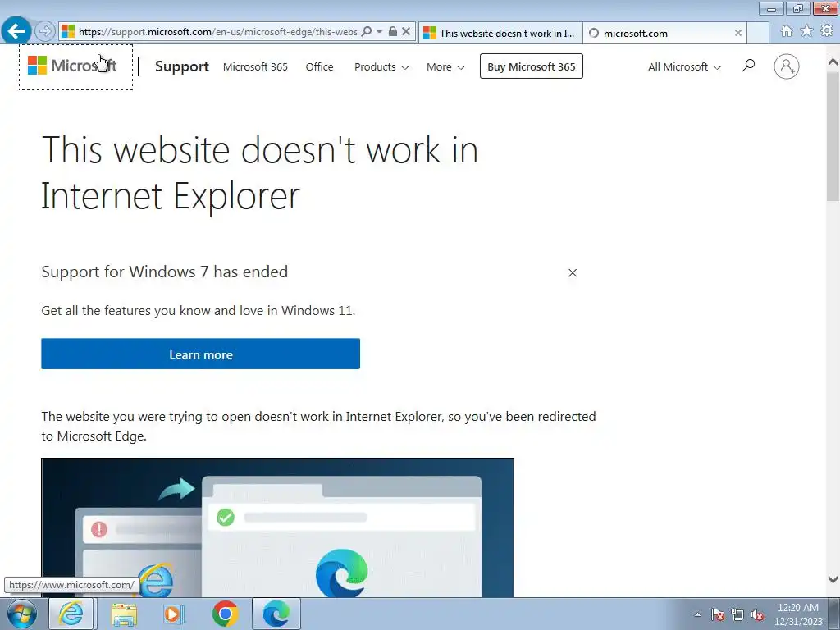Switch to the 'This website doesn't work' tab
The height and width of the screenshot is (630, 840).
click(500, 33)
